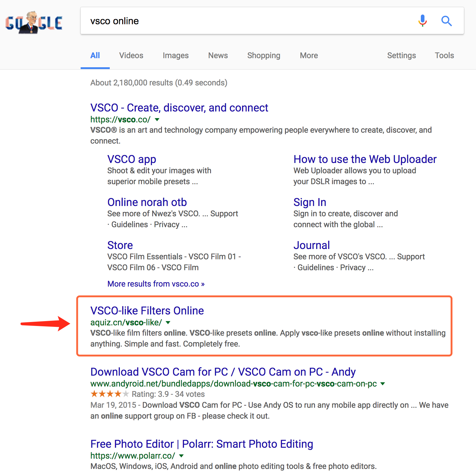
Task: Expand arrow next to the andyroid.net URL
Action: (x=383, y=384)
